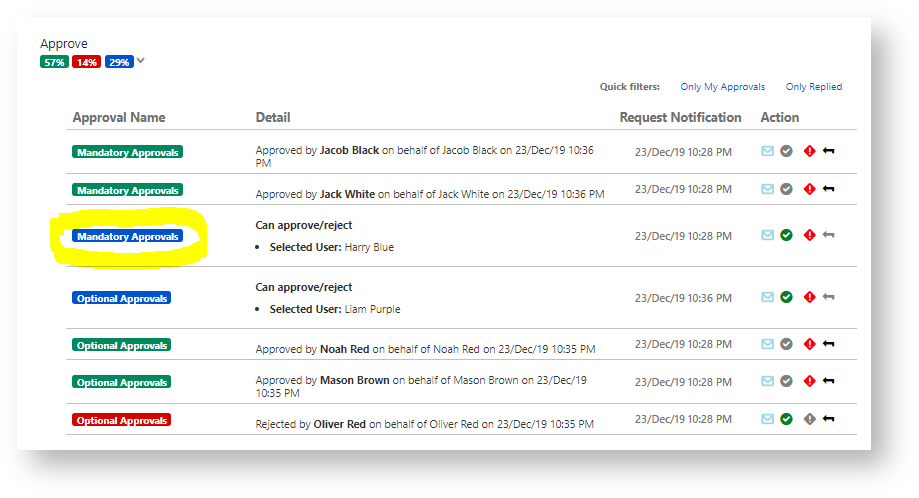Click the green approve checkmark for Harry Blue

[787, 235]
